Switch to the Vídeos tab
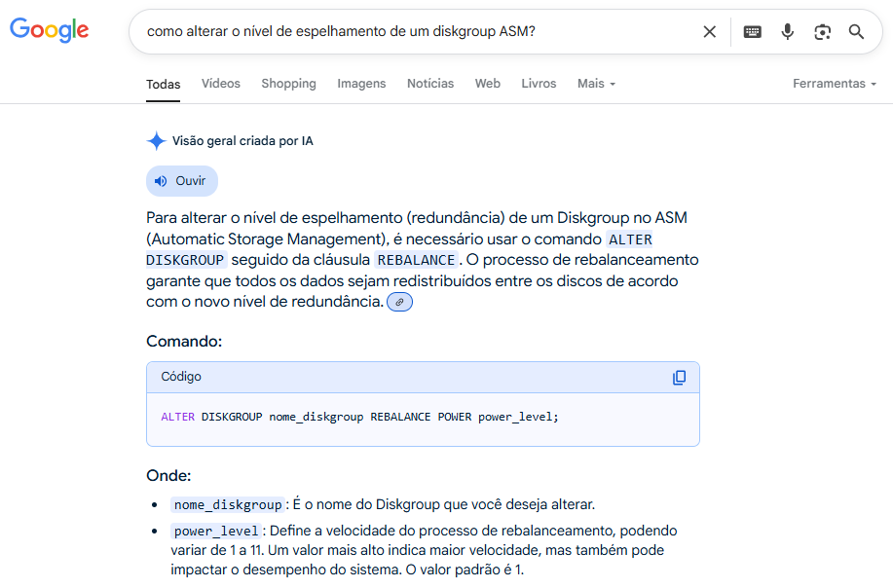This screenshot has width=893, height=588. 221,84
